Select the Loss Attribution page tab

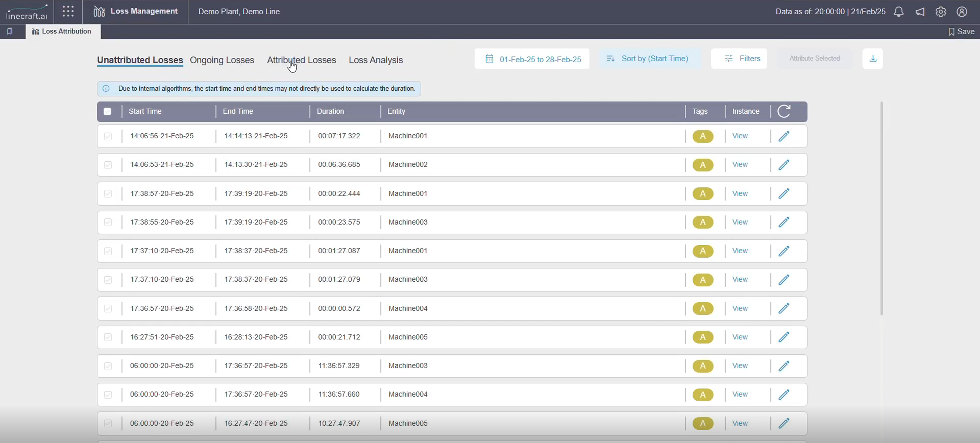point(63,32)
